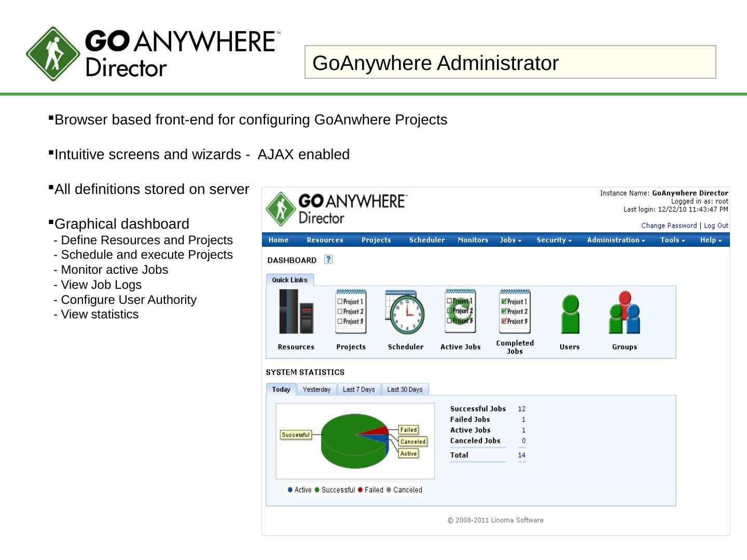Click the '- Monitor active Jobs' line

[x=111, y=270]
